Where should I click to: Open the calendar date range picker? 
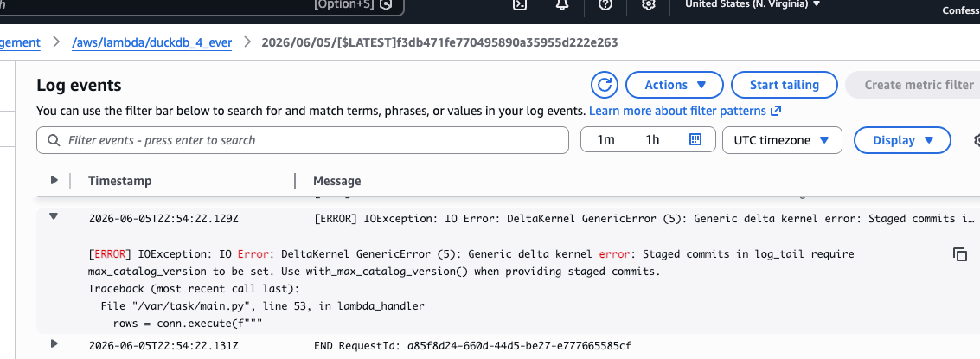[695, 139]
